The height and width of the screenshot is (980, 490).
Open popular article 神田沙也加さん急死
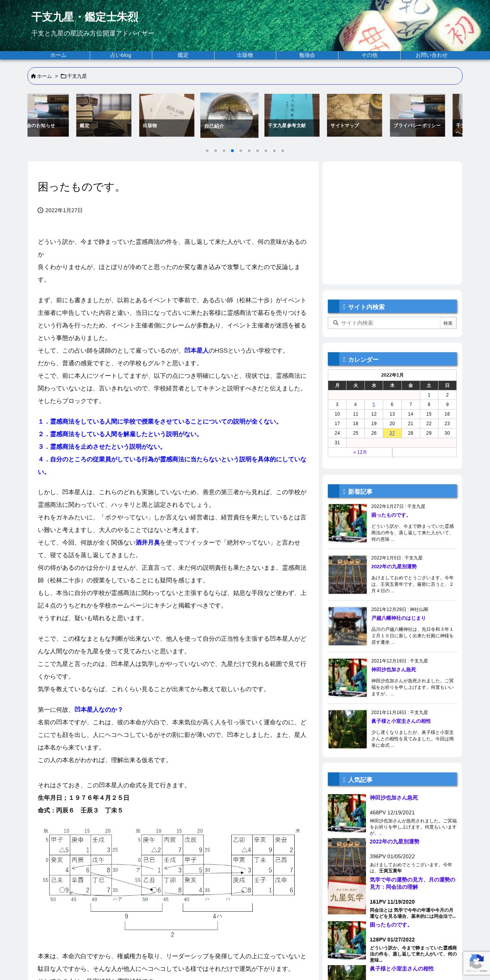(394, 798)
